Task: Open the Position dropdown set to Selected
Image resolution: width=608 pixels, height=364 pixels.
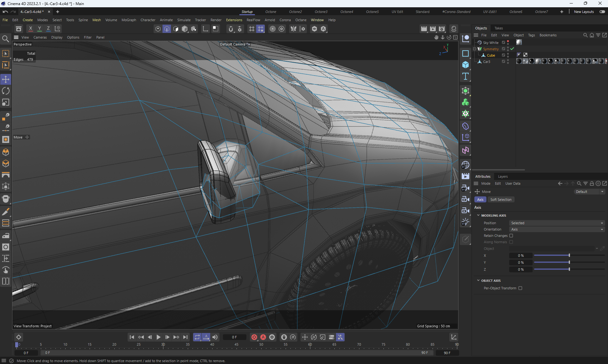Action: pos(557,223)
